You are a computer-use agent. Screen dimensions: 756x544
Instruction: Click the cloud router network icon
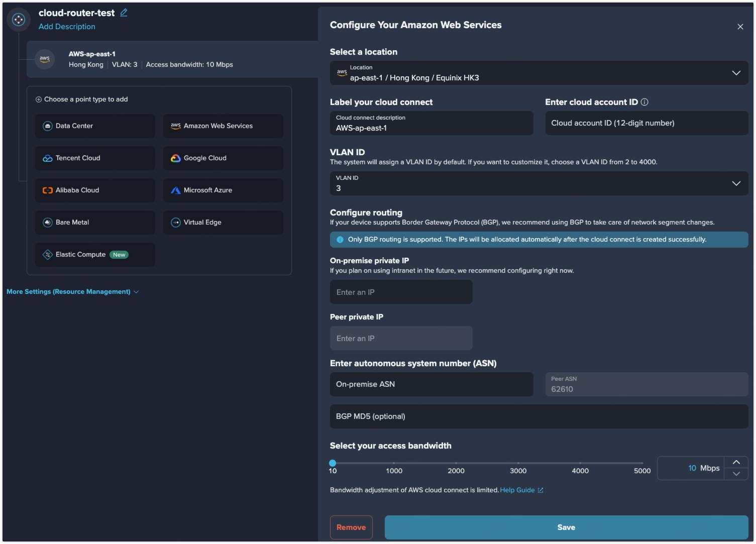coord(19,20)
